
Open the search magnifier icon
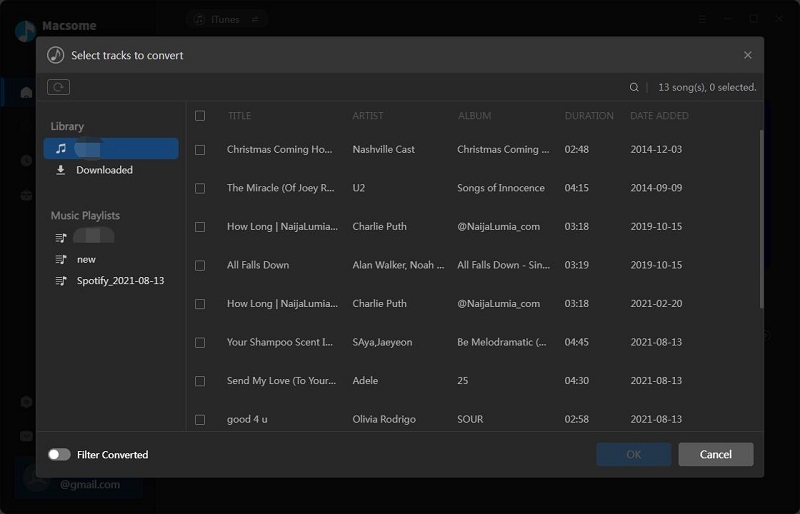tap(634, 87)
